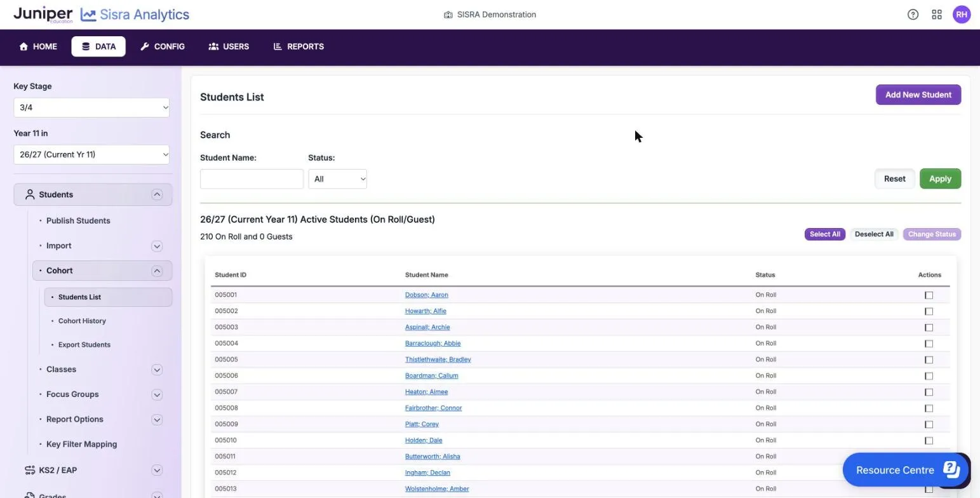Open the Resource Centre chat widget

coord(905,471)
